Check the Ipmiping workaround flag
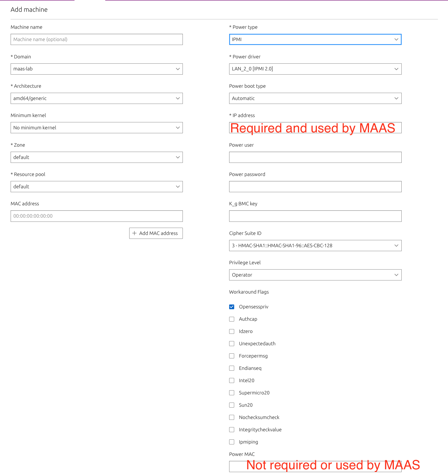 coord(232,442)
